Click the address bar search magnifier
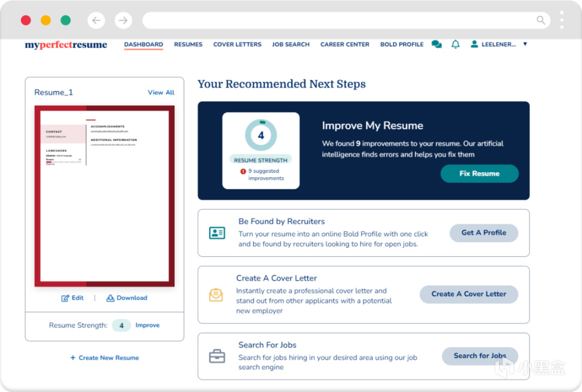 tap(541, 20)
